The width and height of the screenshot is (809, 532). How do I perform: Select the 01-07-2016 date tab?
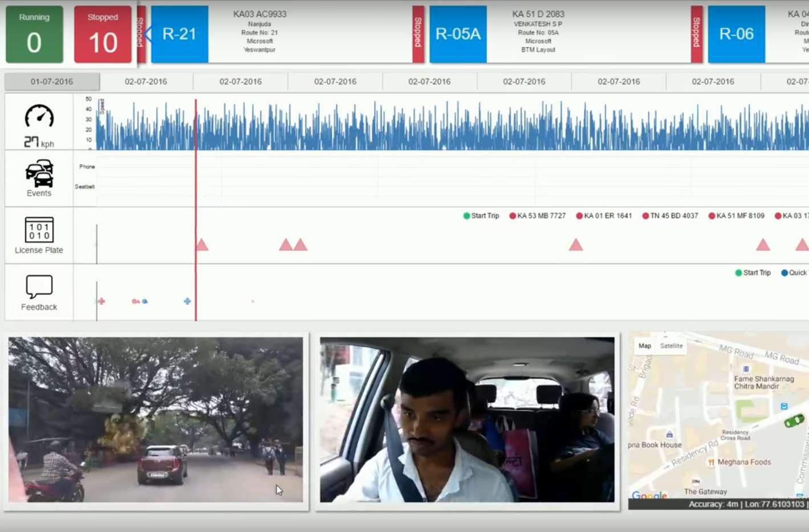click(x=52, y=81)
